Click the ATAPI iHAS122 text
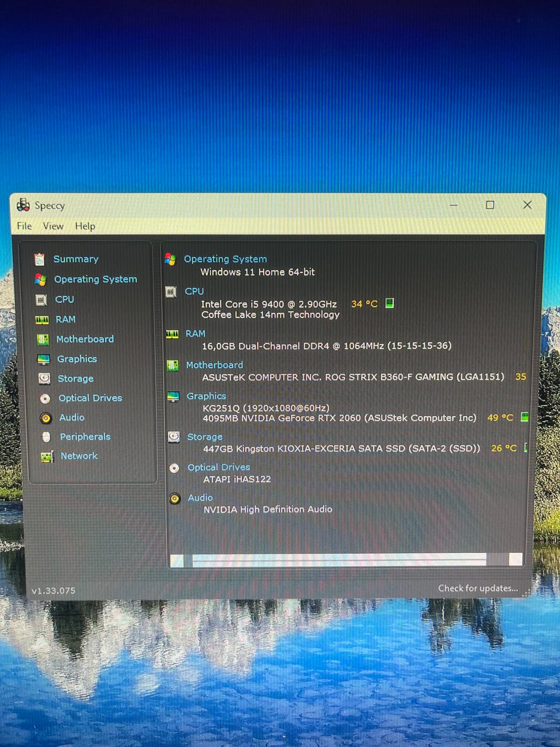The image size is (560, 747). point(237,479)
